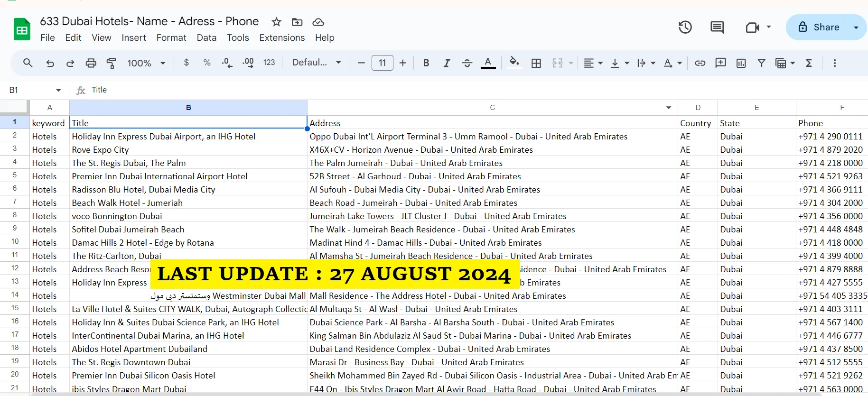Image resolution: width=868 pixels, height=396 pixels.
Task: Open the name box dropdown arrow
Action: [x=58, y=90]
